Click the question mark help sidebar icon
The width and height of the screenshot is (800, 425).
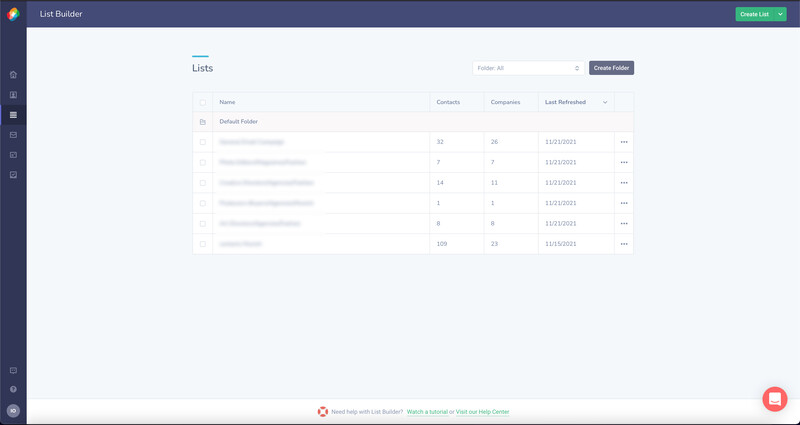pyautogui.click(x=13, y=389)
